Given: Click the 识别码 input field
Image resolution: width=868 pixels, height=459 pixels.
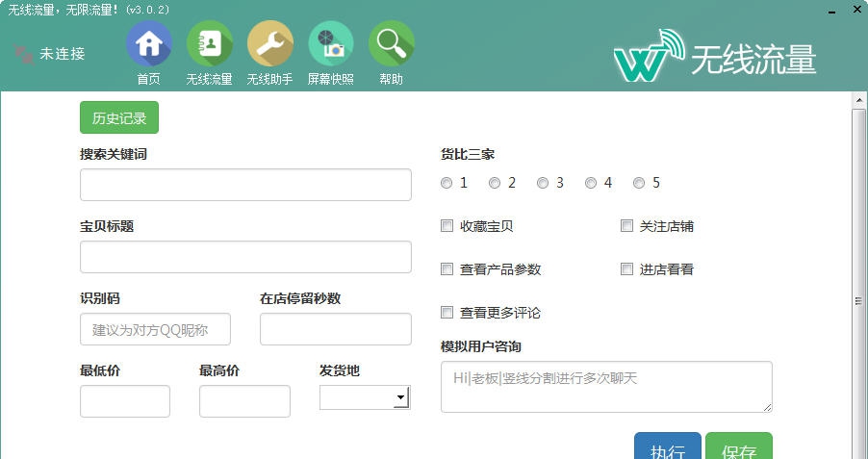Looking at the screenshot, I should [x=155, y=329].
